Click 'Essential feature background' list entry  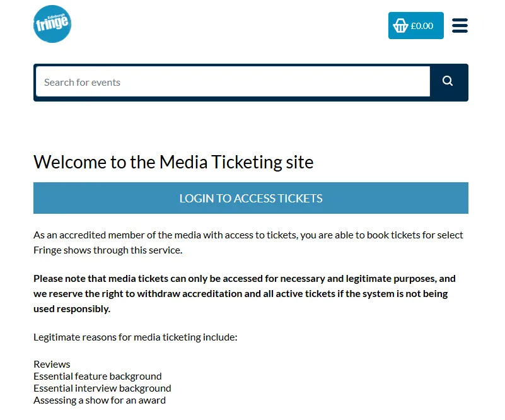click(x=98, y=376)
